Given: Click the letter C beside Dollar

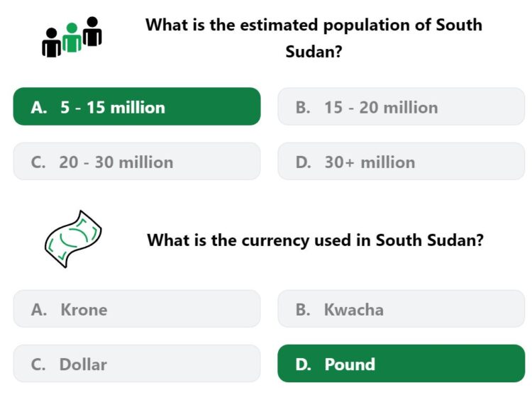Looking at the screenshot, I should click(x=38, y=365).
